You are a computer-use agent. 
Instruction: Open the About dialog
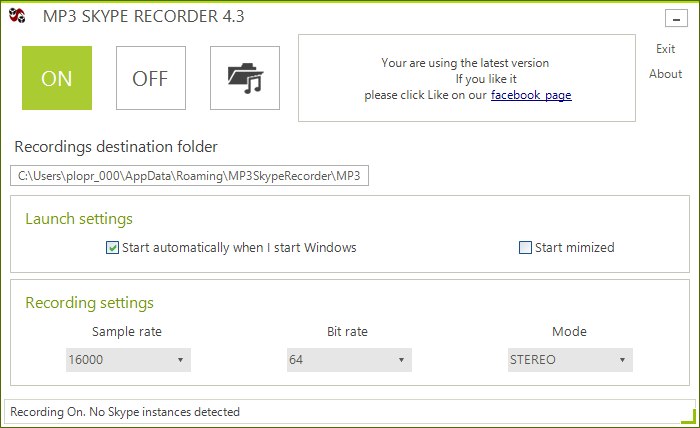pyautogui.click(x=665, y=74)
